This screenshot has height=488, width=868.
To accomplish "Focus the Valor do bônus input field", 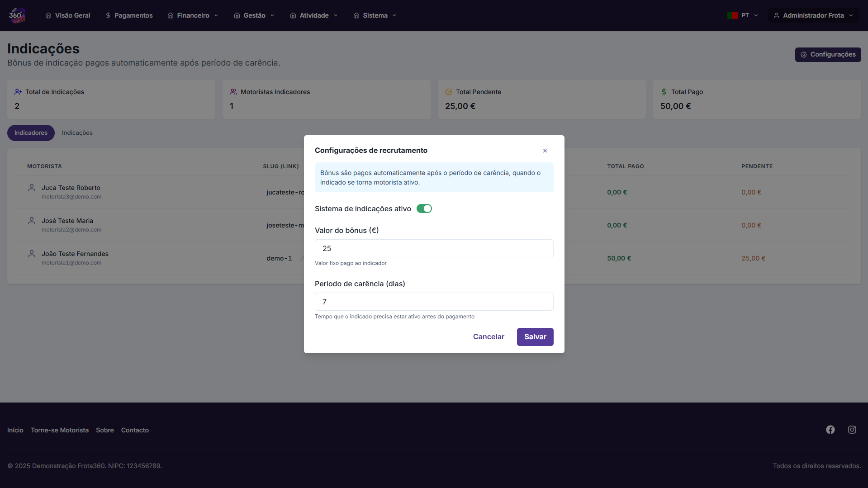I will (434, 248).
